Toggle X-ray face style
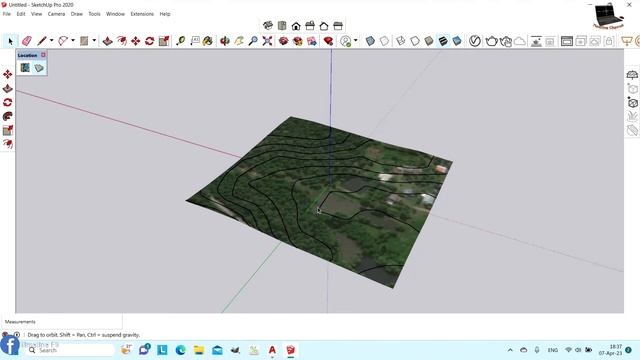This screenshot has height=360, width=640. pyautogui.click(x=370, y=41)
